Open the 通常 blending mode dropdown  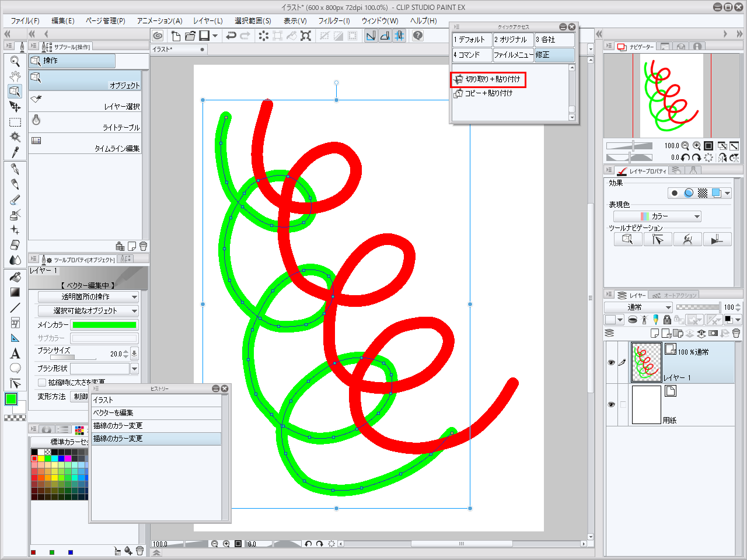pos(639,307)
